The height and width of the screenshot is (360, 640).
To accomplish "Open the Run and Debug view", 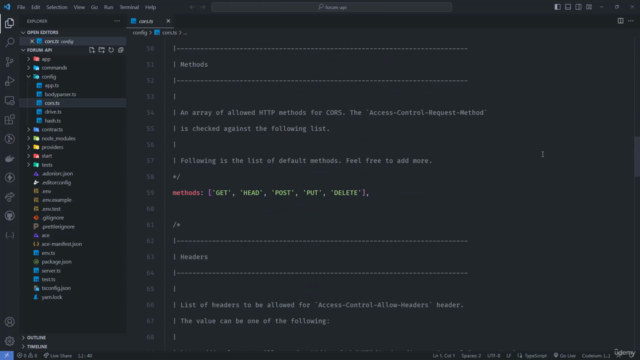I will [9, 81].
